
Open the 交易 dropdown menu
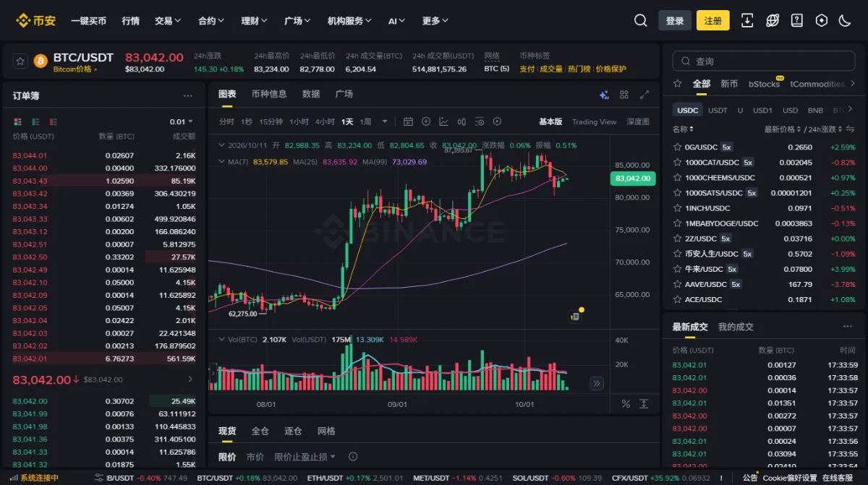pyautogui.click(x=168, y=21)
